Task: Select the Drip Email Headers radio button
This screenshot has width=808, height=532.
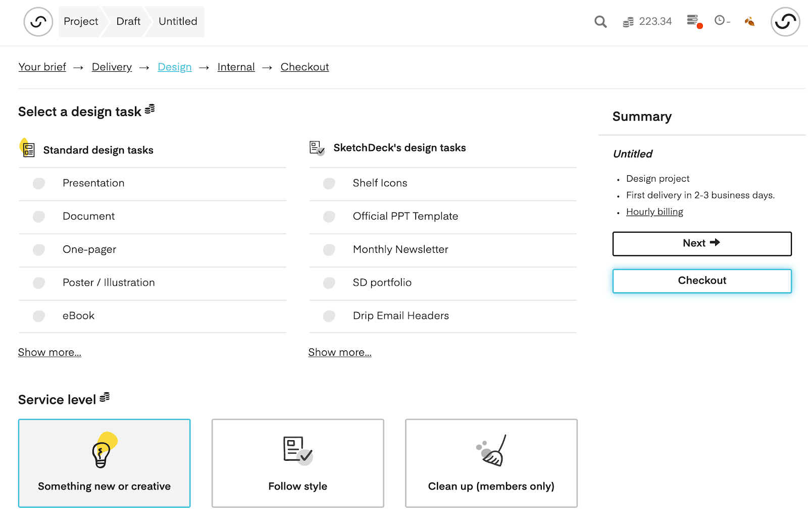Action: (x=329, y=316)
